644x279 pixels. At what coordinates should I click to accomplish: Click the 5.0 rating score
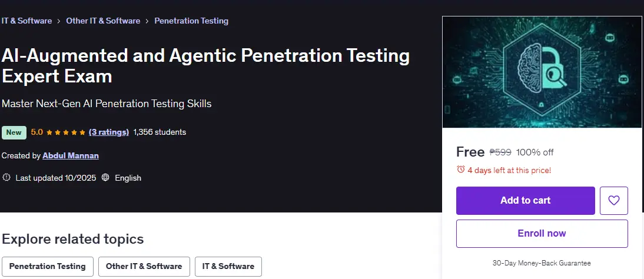click(37, 132)
